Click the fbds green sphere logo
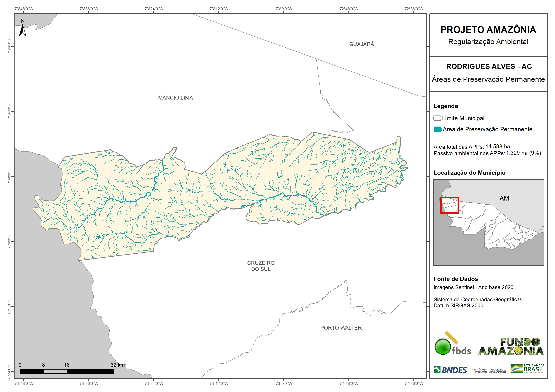The image size is (555, 392). click(x=443, y=347)
